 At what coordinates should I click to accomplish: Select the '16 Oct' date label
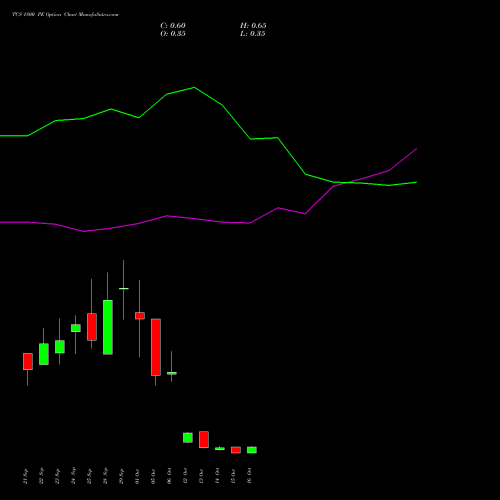pyautogui.click(x=249, y=476)
